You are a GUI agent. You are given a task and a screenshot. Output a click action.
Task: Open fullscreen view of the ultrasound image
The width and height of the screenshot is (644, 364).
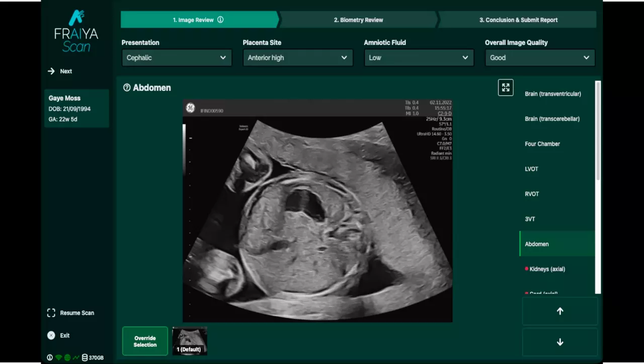506,88
